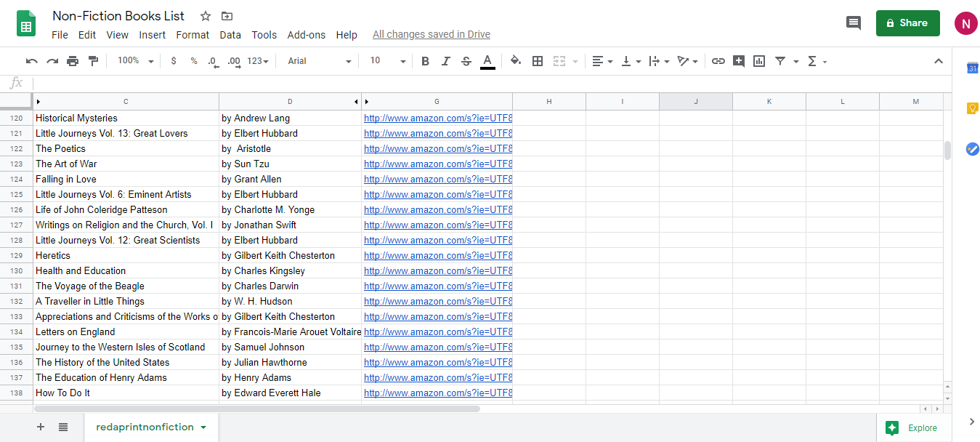Open the fill color picker
Image resolution: width=980 pixels, height=442 pixels.
point(516,61)
